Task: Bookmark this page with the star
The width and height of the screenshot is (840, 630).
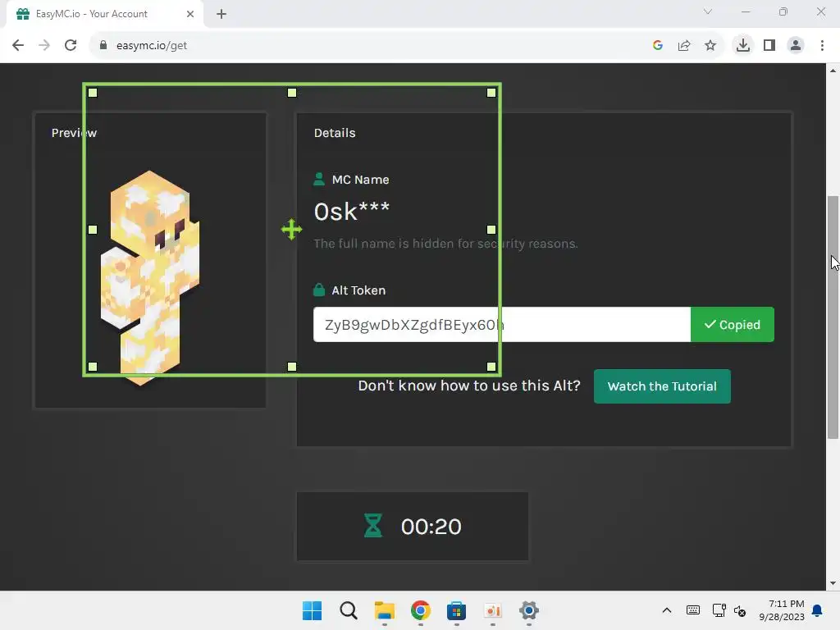Action: 710,46
